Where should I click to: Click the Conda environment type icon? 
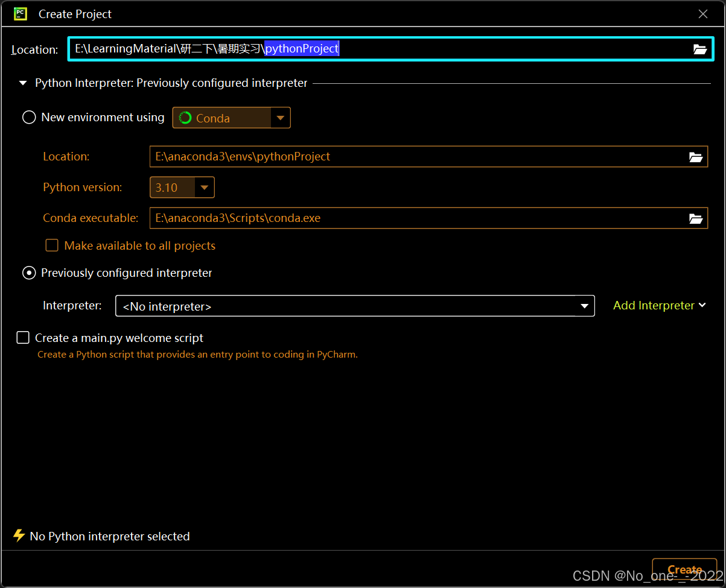point(185,118)
